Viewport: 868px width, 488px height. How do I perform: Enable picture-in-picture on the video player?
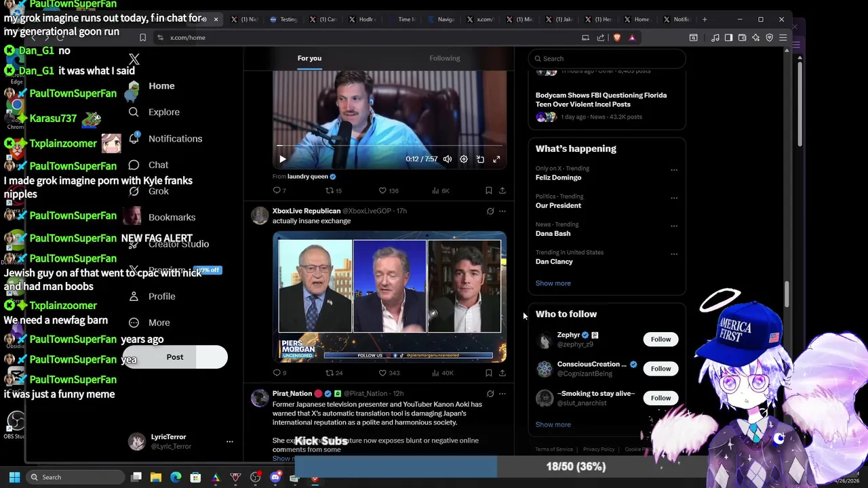pos(480,159)
